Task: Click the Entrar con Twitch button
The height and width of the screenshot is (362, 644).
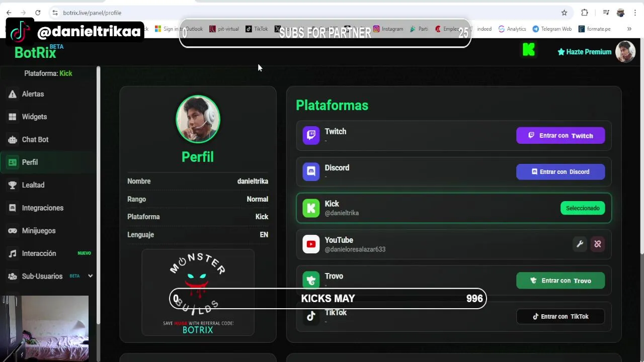Action: click(x=560, y=135)
